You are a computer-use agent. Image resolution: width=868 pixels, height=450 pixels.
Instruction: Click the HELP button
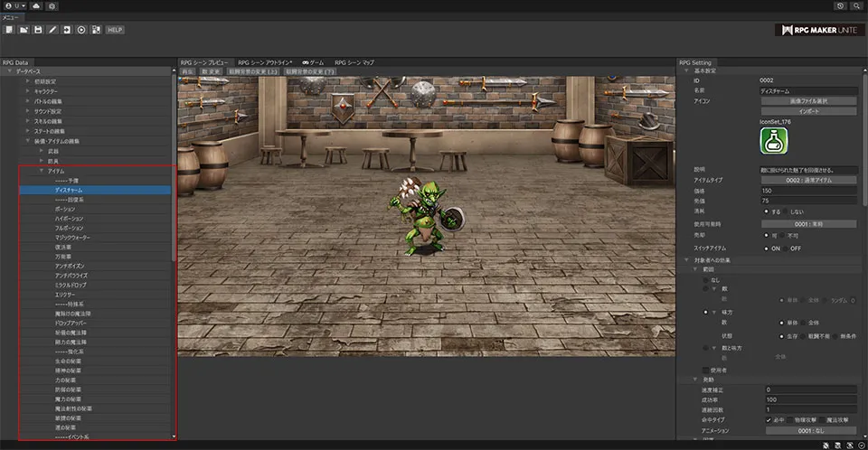click(115, 30)
